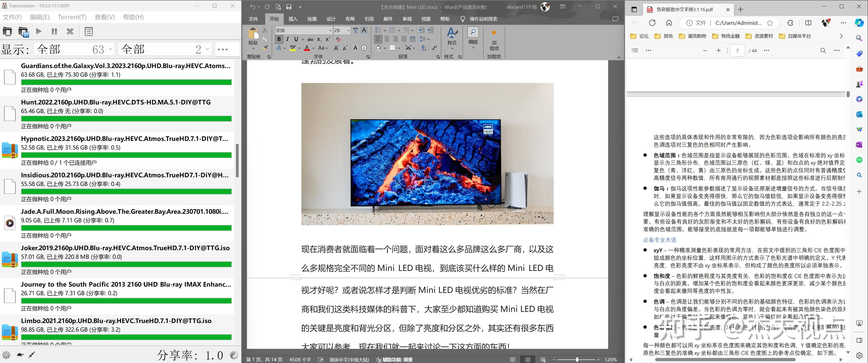Zoom in on the PDF with plus button

719,50
